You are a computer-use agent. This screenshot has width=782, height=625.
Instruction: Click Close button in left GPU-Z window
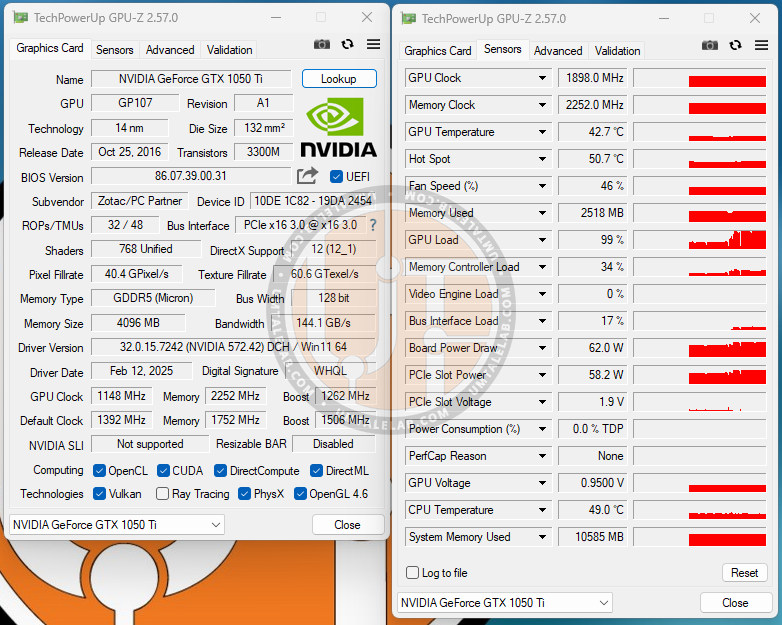(x=348, y=525)
